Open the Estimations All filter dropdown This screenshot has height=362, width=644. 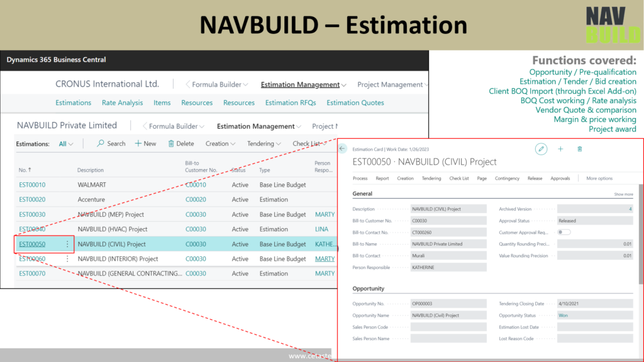click(66, 143)
